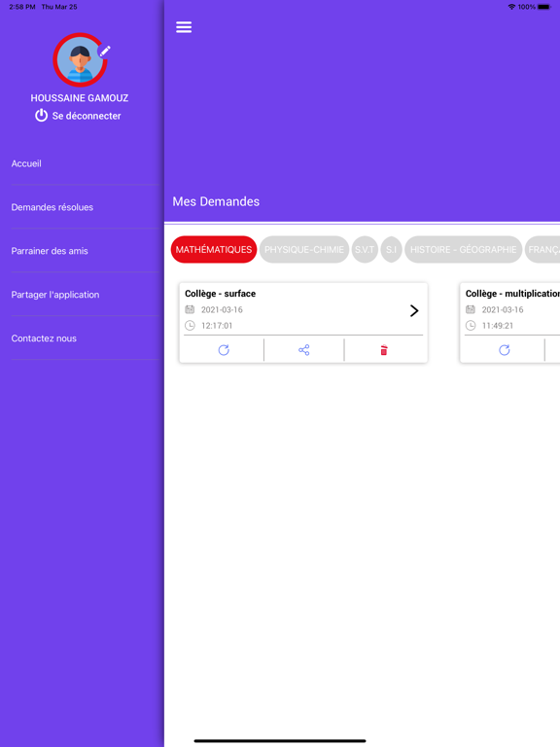
Task: Go to Accueil in sidebar
Action: [x=26, y=163]
